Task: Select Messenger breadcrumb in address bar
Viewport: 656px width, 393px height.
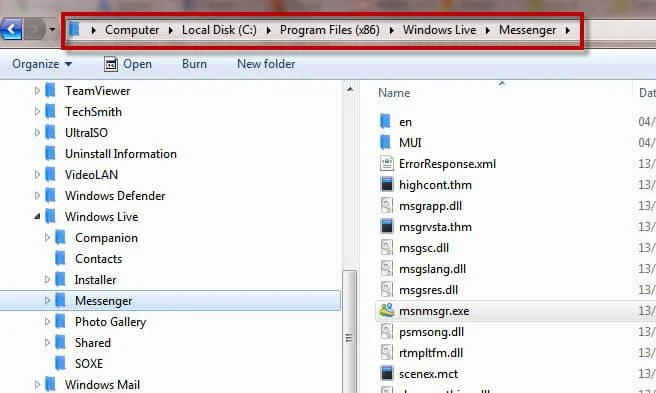Action: point(528,30)
